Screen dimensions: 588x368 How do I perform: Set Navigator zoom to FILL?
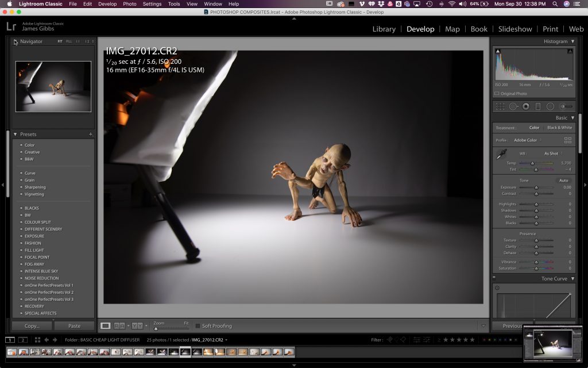click(69, 41)
